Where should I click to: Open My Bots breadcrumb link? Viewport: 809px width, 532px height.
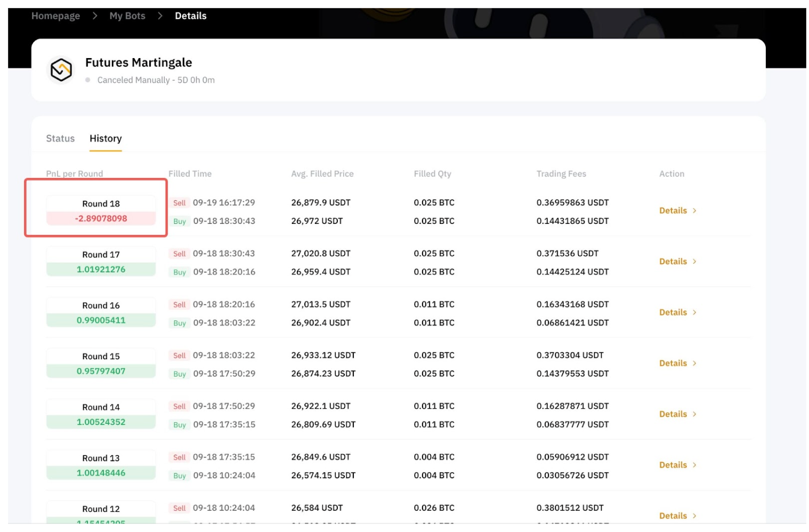127,16
